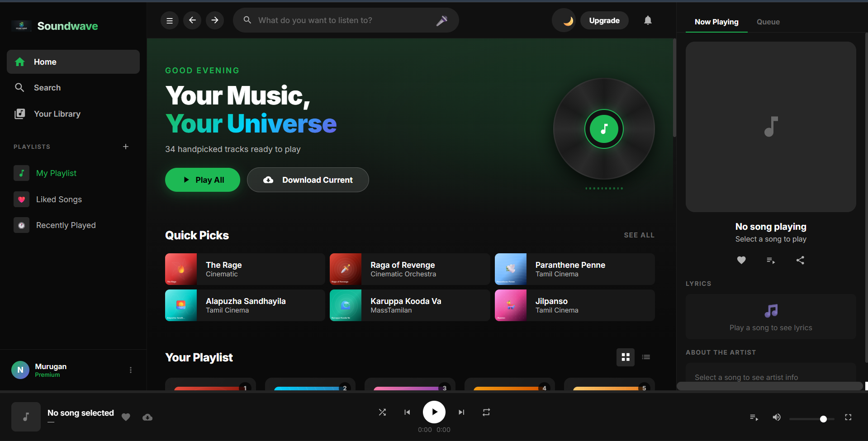Skip to previous track
This screenshot has height=441, width=868.
[x=407, y=412]
